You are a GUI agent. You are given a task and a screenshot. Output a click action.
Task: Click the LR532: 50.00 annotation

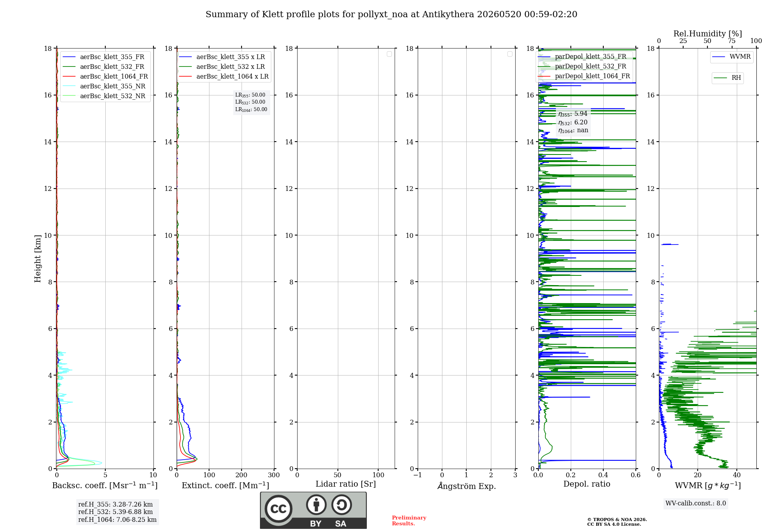click(250, 102)
